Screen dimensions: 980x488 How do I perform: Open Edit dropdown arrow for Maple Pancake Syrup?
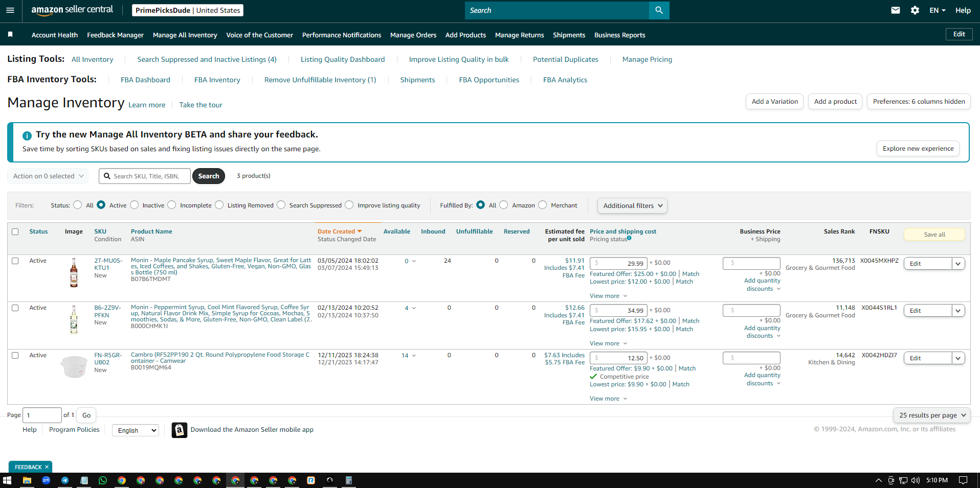coord(958,264)
